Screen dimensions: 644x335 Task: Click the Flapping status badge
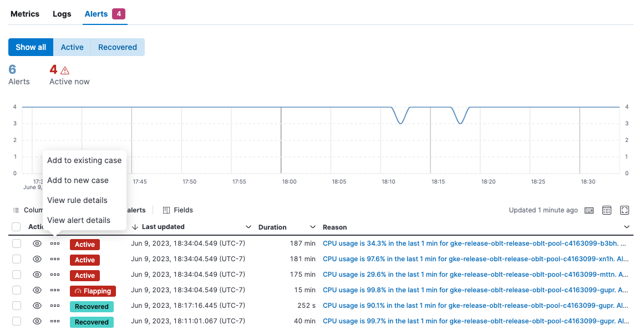[93, 290]
